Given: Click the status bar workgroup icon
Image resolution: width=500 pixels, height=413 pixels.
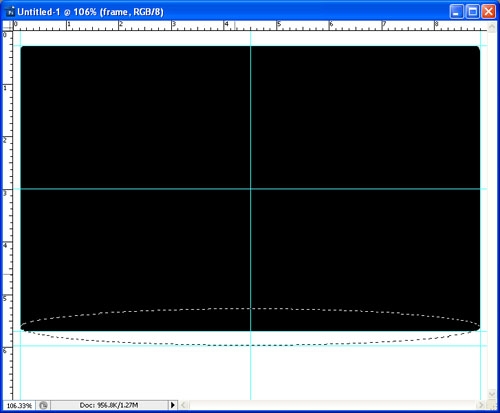Looking at the screenshot, I should click(x=43, y=405).
